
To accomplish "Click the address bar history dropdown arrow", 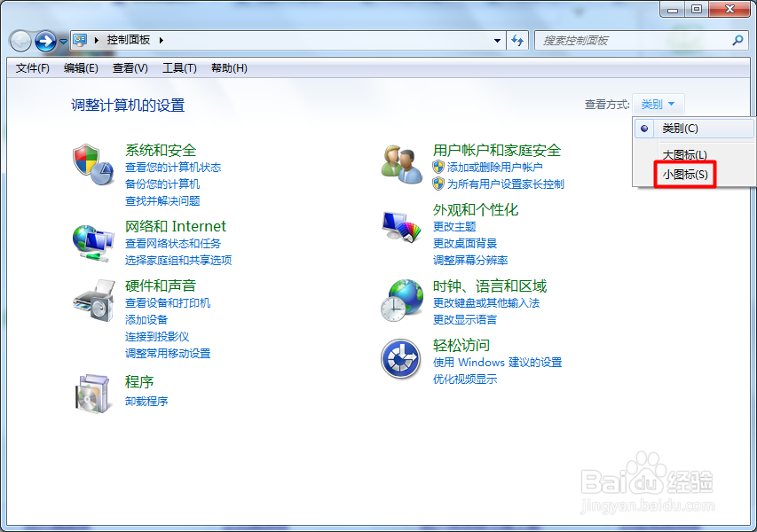I will coord(498,40).
